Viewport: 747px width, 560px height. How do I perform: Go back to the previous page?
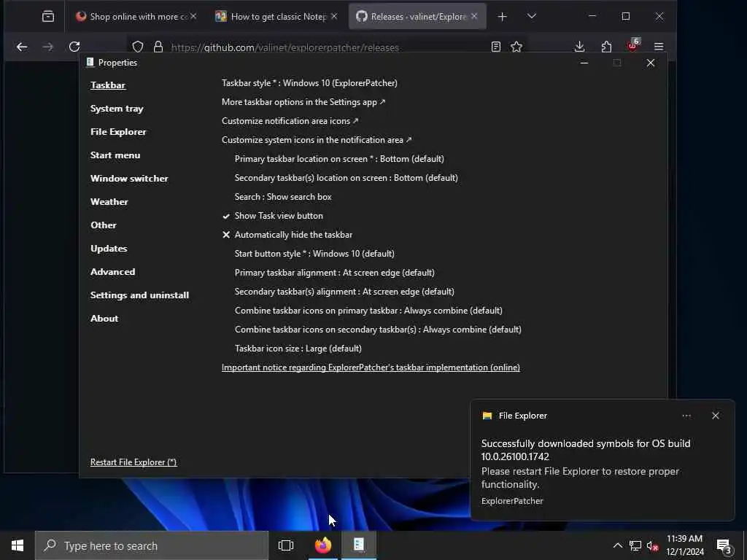22,47
